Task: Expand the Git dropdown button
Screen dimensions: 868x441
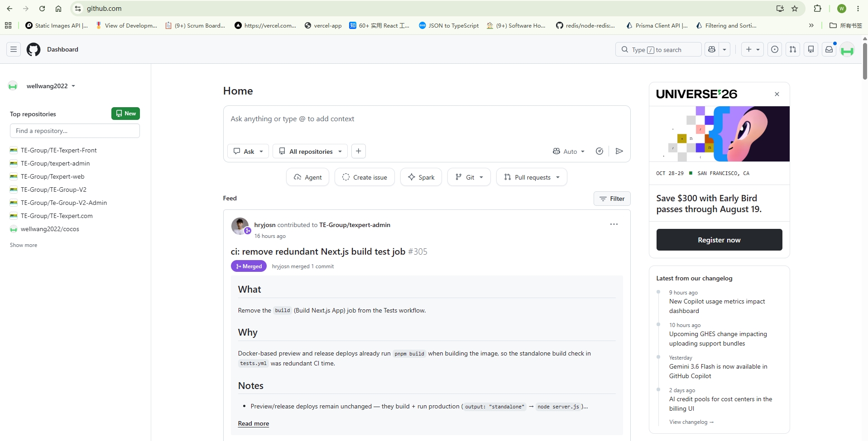Action: coord(469,177)
